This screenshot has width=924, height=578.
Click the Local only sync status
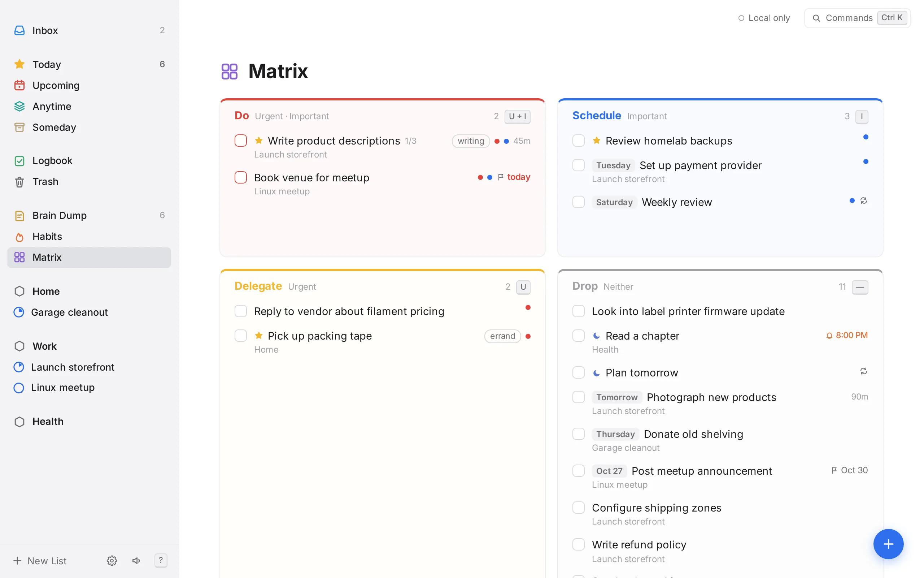coord(764,18)
